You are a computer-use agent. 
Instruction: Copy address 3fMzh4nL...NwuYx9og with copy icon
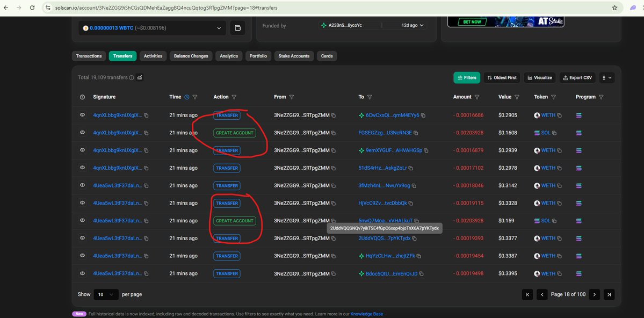(x=414, y=186)
